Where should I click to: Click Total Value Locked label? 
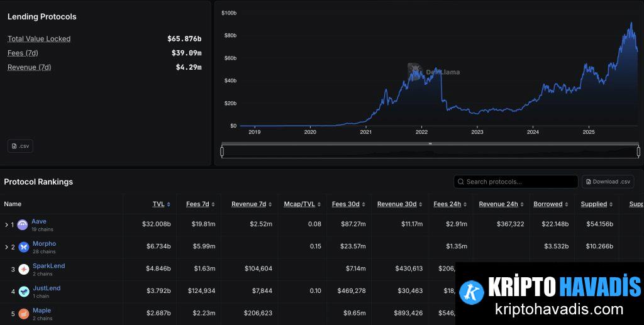click(39, 39)
